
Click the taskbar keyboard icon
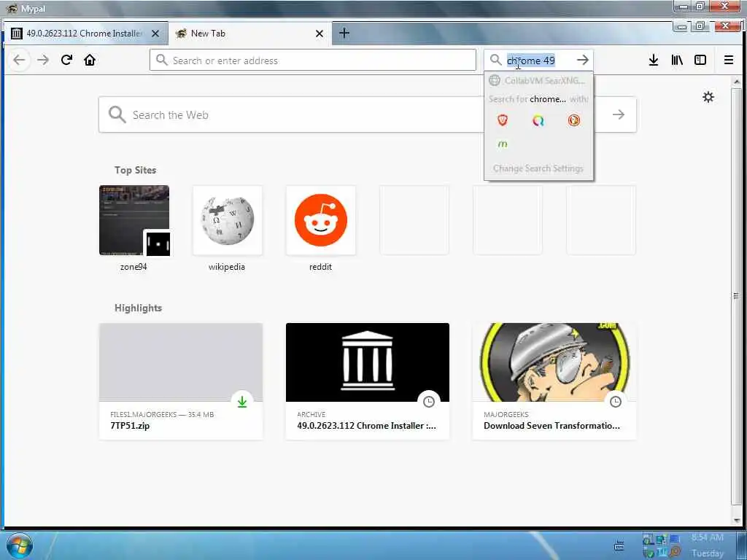[619, 545]
